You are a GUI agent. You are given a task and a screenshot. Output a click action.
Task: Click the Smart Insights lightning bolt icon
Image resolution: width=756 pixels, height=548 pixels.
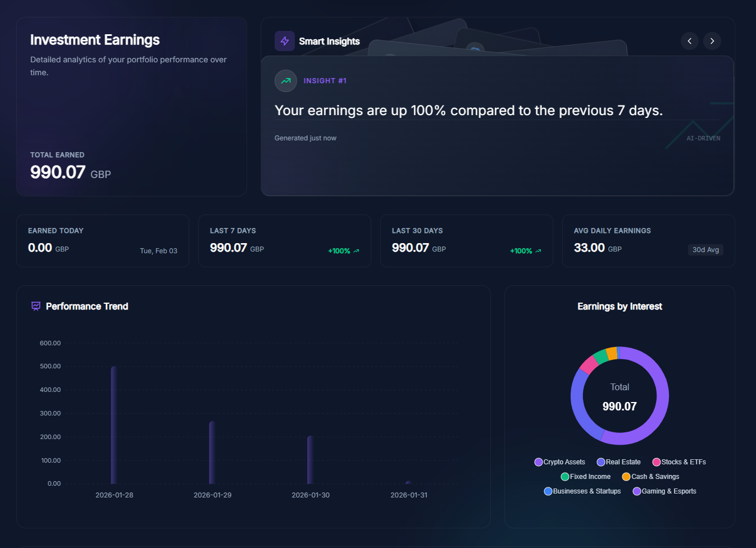point(285,40)
